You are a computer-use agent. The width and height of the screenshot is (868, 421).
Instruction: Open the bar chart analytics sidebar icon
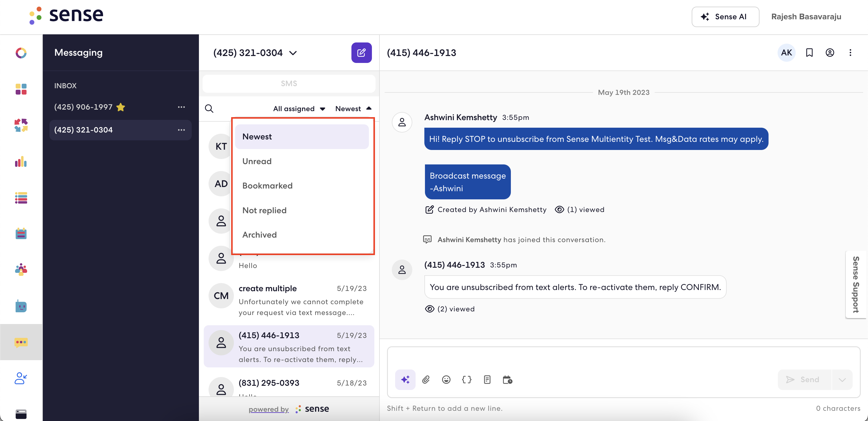21,162
